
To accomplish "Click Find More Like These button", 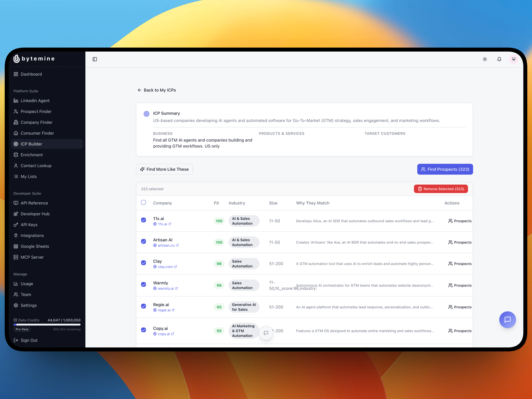I will pos(164,169).
